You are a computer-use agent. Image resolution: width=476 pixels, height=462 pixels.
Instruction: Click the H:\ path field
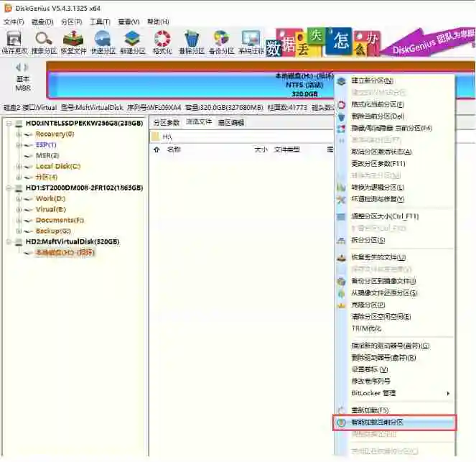[x=242, y=137]
